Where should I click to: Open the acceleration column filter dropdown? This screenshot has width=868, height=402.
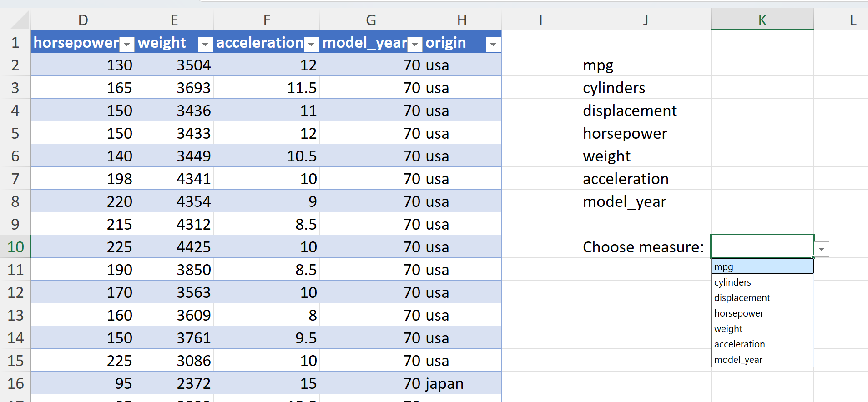coord(312,44)
